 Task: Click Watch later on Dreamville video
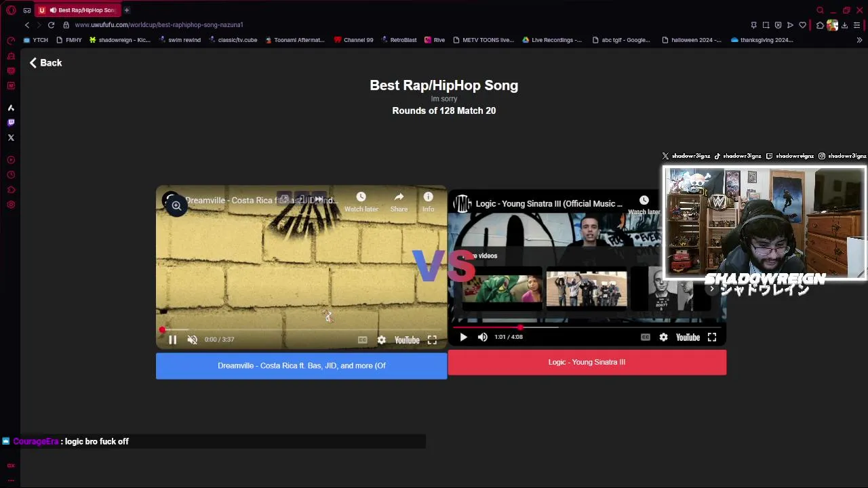(361, 202)
